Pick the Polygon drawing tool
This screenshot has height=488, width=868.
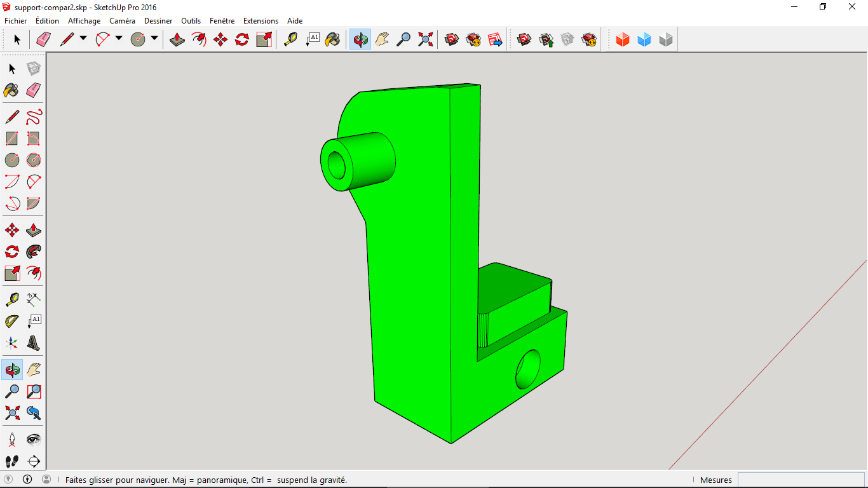tap(34, 159)
